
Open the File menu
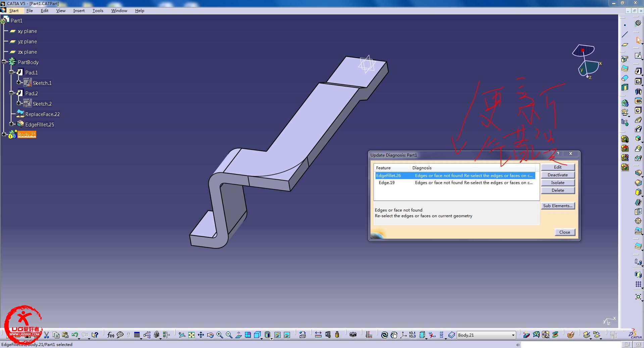tap(30, 11)
